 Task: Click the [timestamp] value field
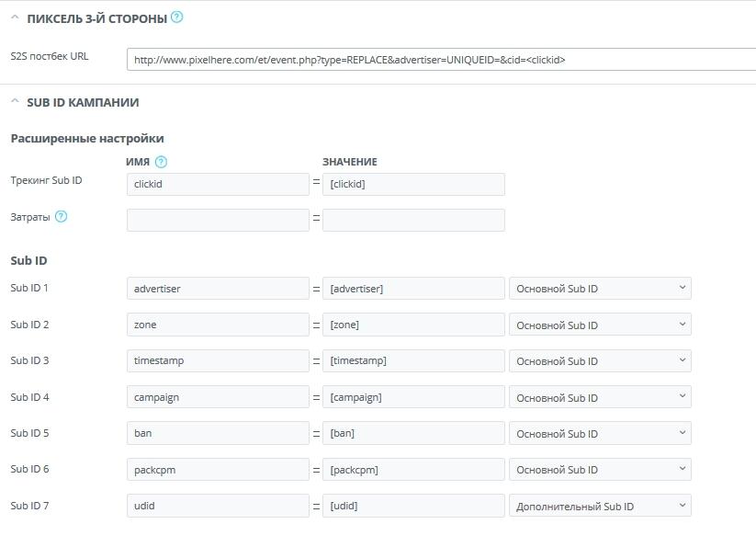point(413,360)
